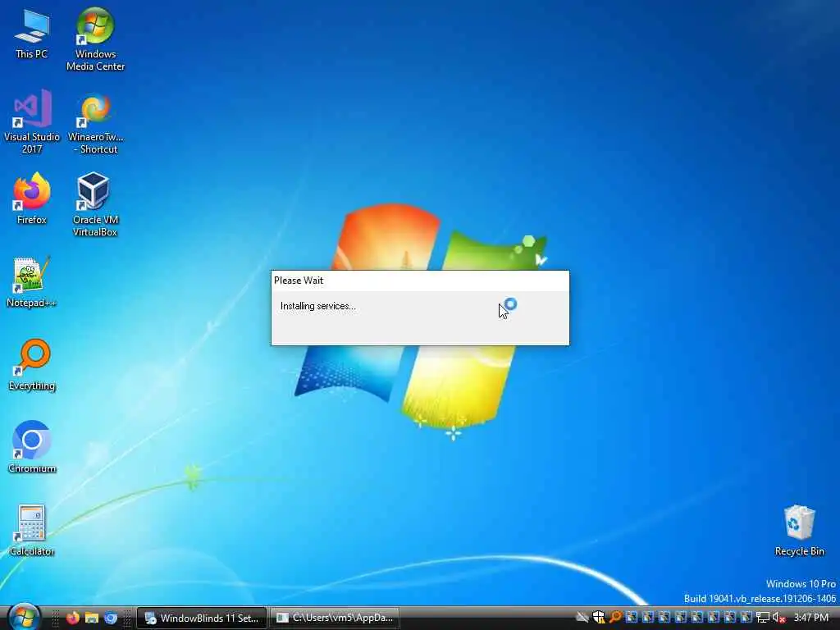Select the Everything search desktop icon
This screenshot has width=840, height=630.
point(32,365)
